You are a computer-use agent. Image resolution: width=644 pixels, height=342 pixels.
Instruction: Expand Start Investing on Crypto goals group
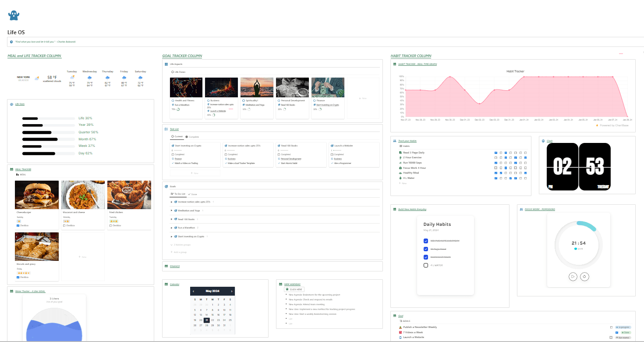pos(172,236)
